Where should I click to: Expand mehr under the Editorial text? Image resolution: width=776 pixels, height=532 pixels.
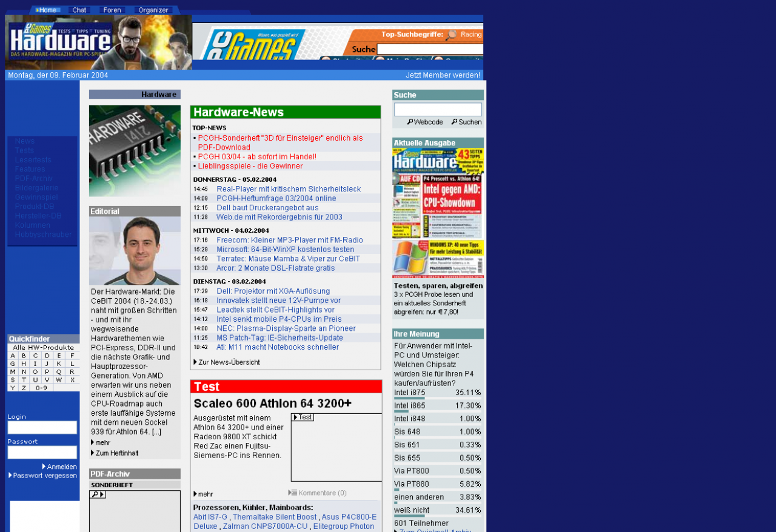[101, 442]
